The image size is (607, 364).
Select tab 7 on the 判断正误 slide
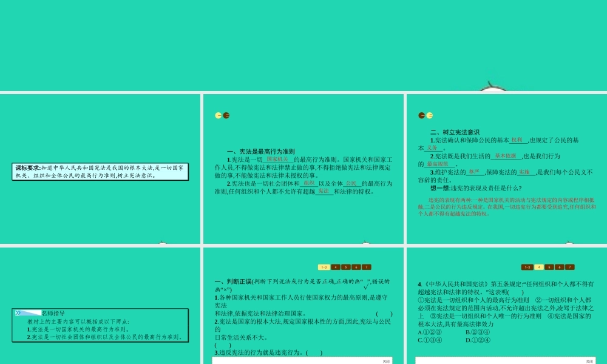[x=367, y=267]
